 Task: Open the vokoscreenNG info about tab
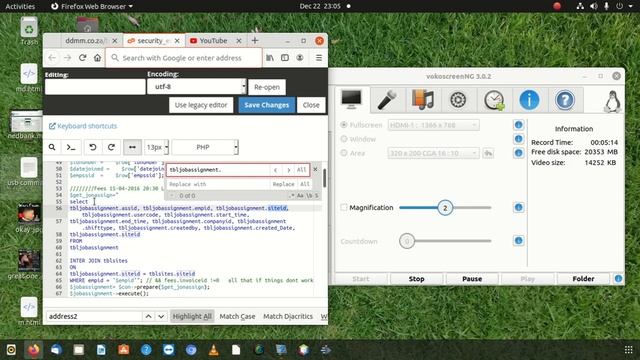[529, 100]
